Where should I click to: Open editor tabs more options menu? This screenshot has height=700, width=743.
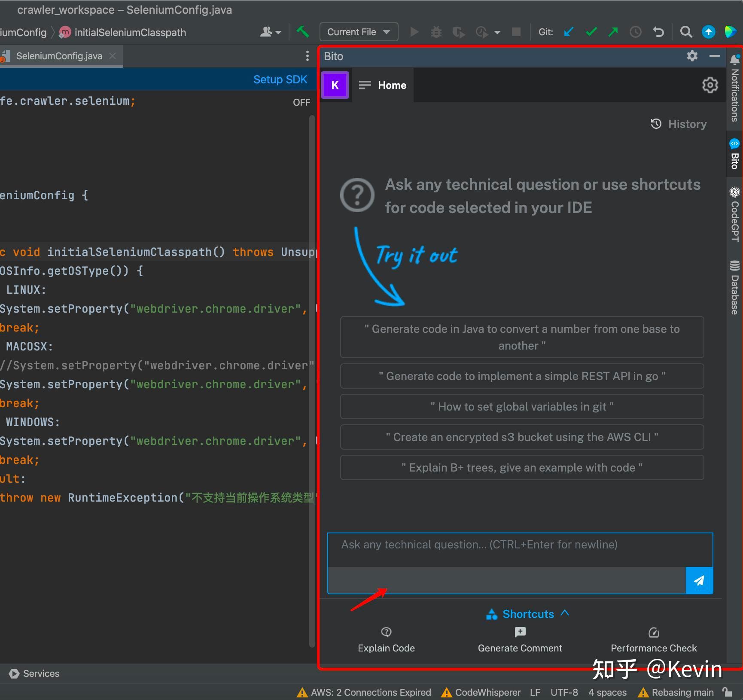pos(307,56)
